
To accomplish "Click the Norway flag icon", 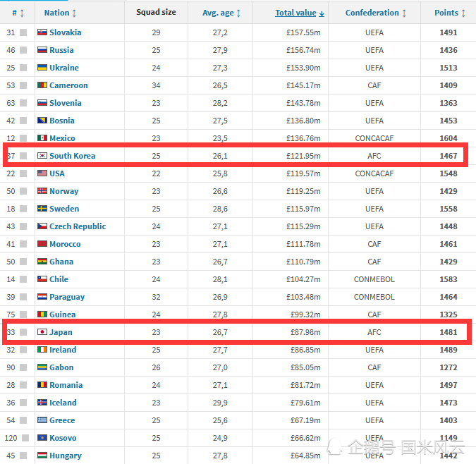I will coord(42,190).
